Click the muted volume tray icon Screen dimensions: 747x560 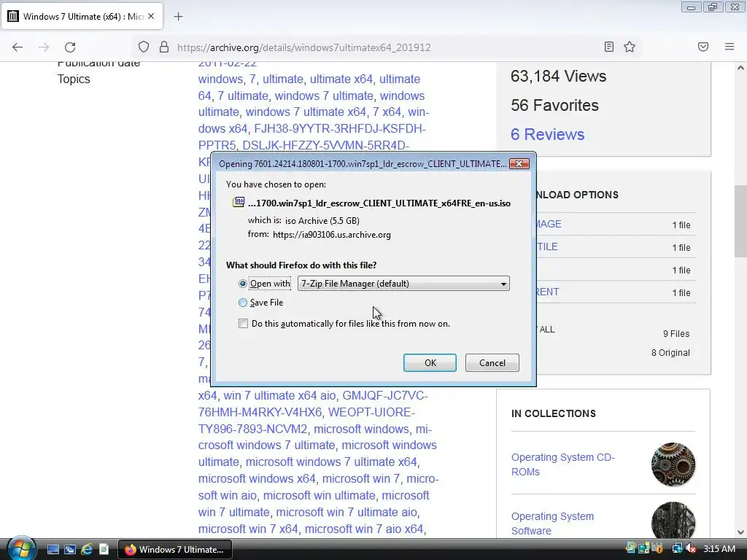[690, 548]
